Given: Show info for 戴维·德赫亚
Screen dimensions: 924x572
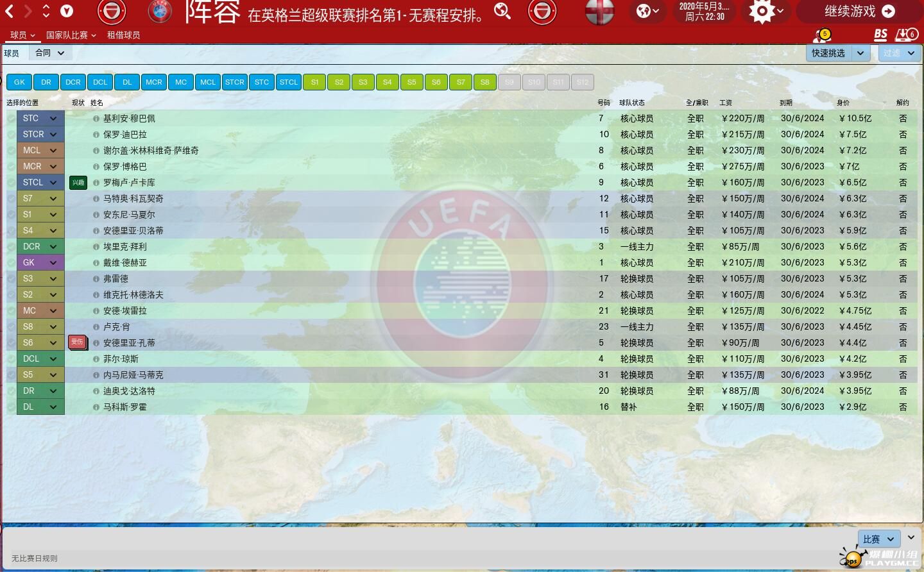Looking at the screenshot, I should pos(96,263).
